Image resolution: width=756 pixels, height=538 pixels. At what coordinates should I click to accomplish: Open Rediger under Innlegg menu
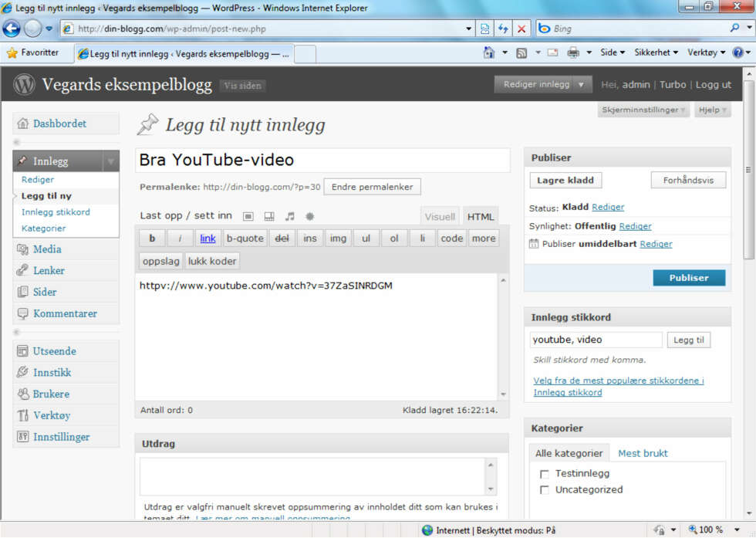pos(38,180)
